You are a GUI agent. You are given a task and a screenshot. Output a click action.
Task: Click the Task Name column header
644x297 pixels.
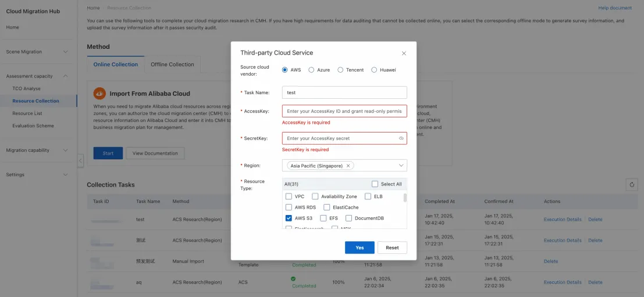pyautogui.click(x=148, y=202)
